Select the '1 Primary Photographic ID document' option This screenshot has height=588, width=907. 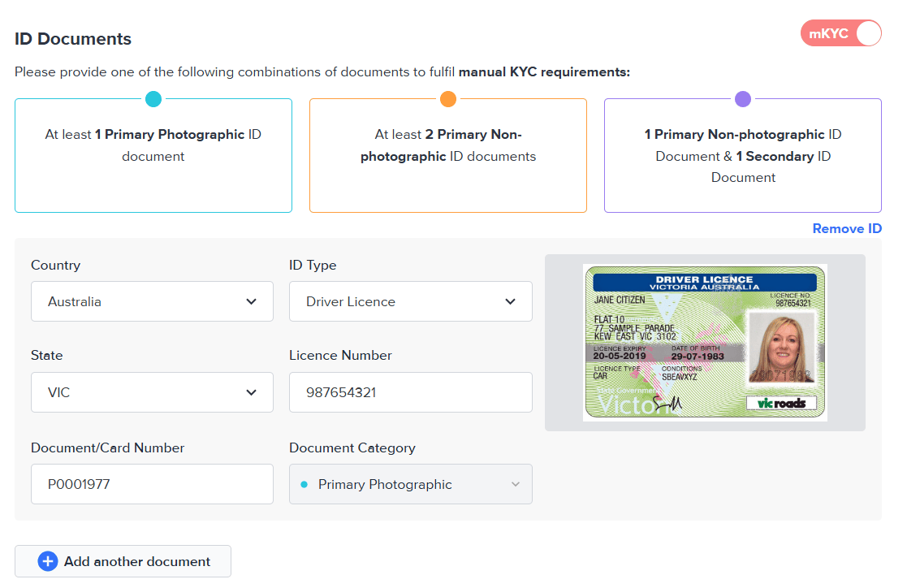click(153, 155)
